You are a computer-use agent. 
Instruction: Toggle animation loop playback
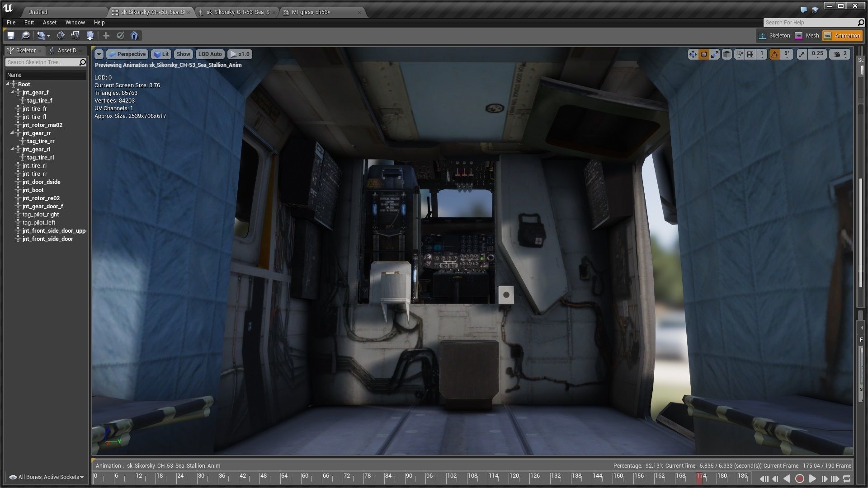click(x=847, y=479)
